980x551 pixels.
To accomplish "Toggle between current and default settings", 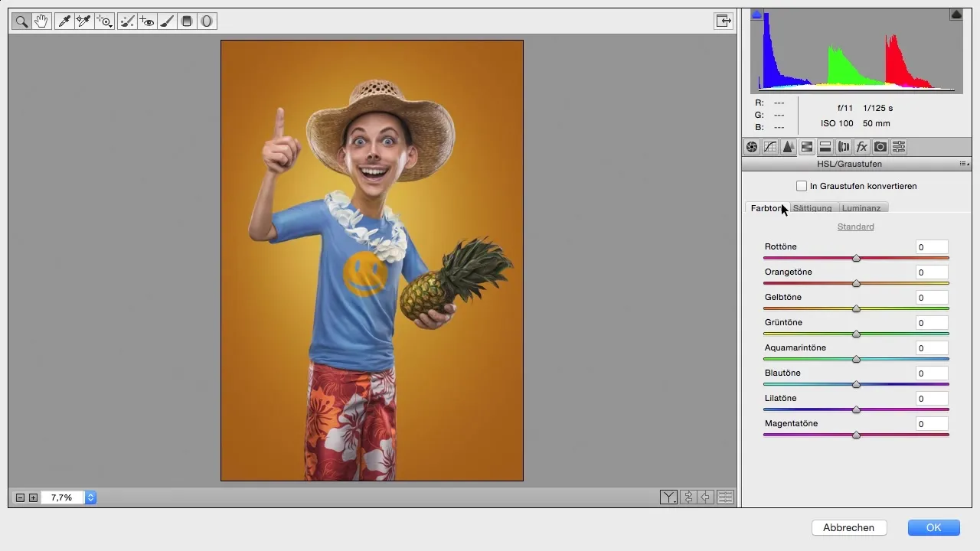I will (725, 497).
